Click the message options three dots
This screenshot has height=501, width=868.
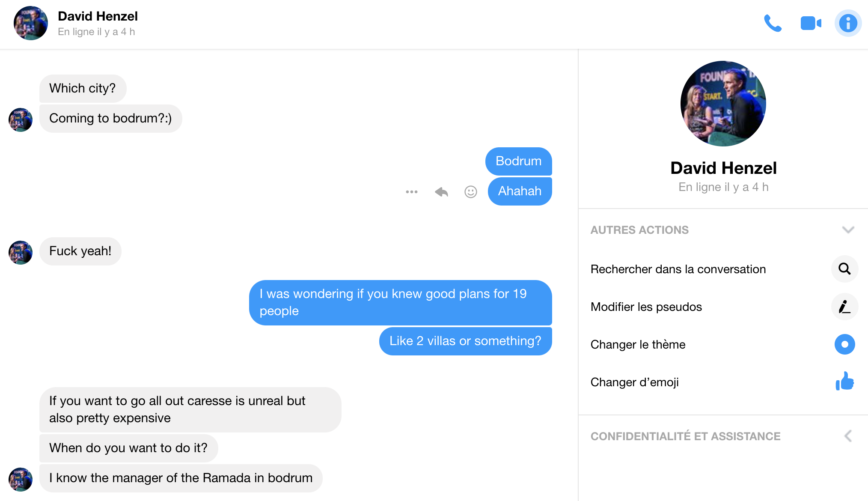pos(413,191)
